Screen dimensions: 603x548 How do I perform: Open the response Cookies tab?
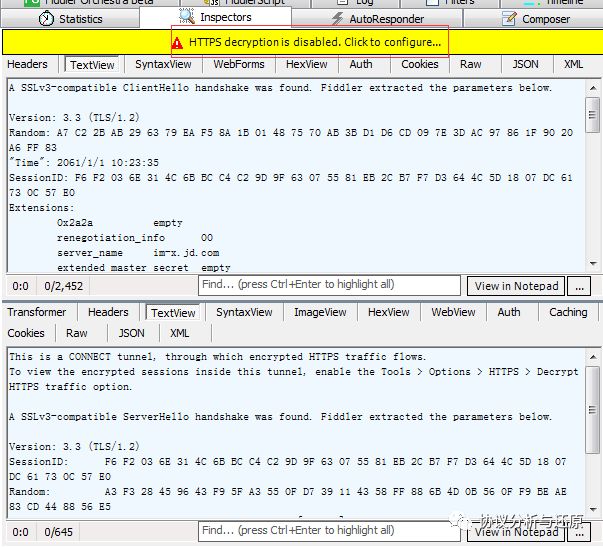tap(26, 333)
